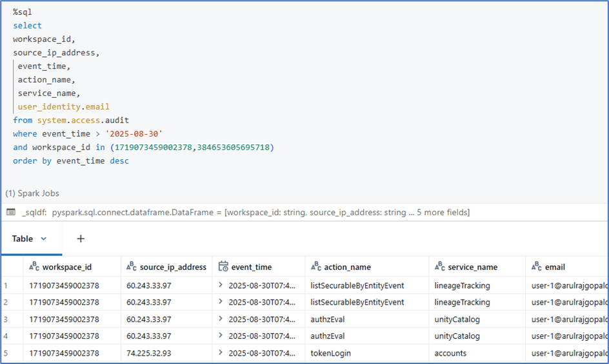Sort by the action_name column header
Image resolution: width=609 pixels, height=364 pixels.
(347, 267)
